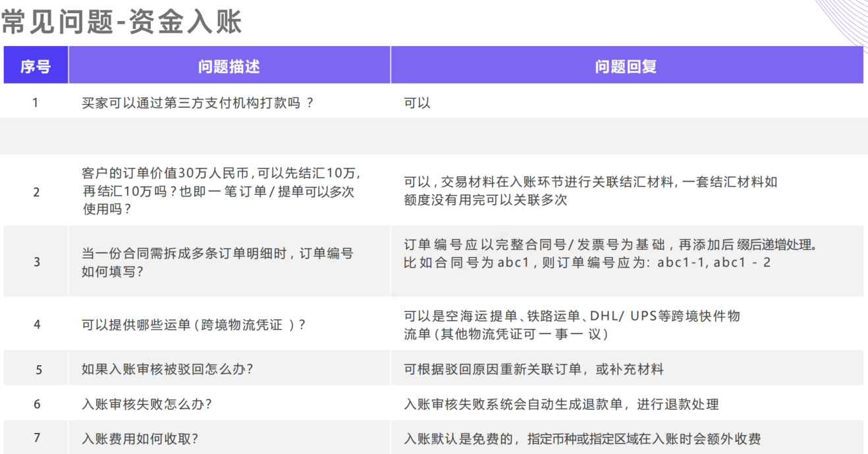
Task: Select the 问题回复 column header
Action: tap(626, 66)
